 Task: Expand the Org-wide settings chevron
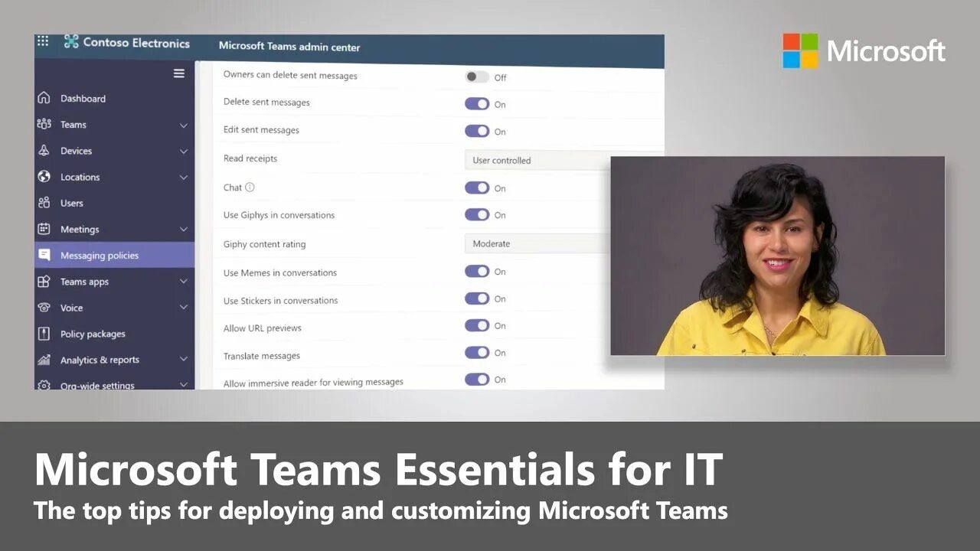pos(184,385)
